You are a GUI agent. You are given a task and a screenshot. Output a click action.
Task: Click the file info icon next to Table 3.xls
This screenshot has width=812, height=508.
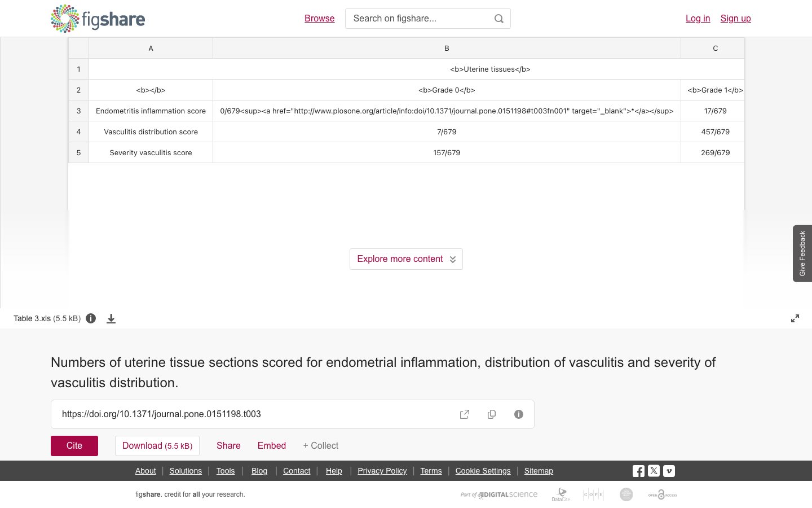pyautogui.click(x=91, y=318)
